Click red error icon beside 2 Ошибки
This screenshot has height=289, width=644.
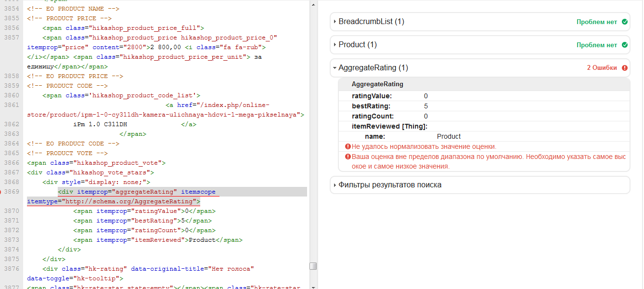coord(624,68)
